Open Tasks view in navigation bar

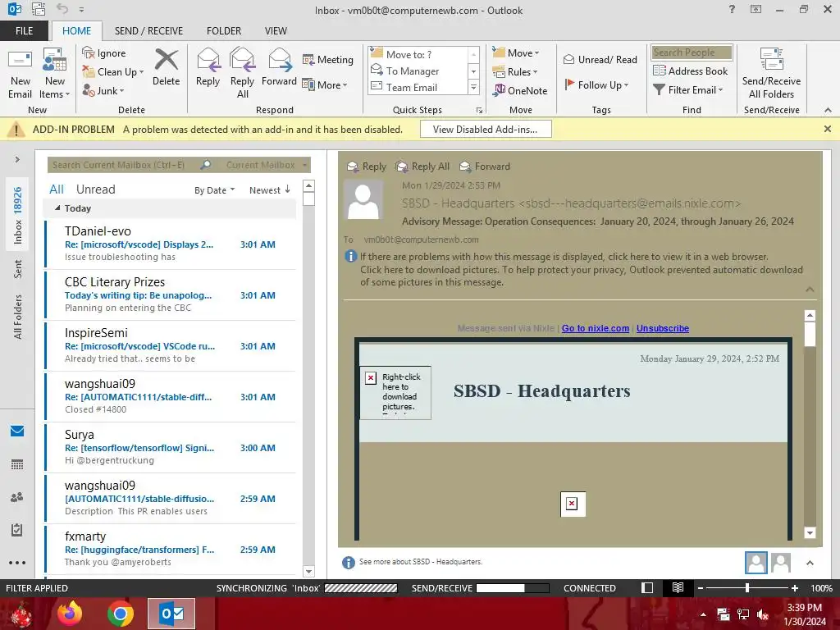(x=17, y=530)
